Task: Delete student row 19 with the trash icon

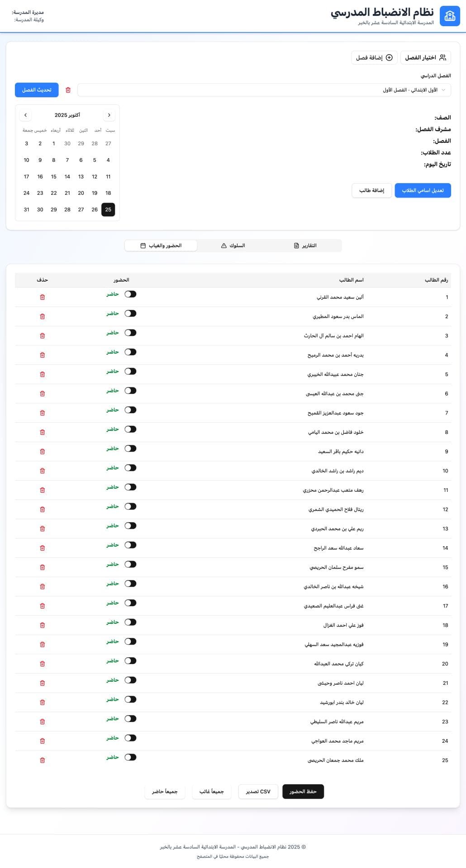Action: [x=43, y=645]
